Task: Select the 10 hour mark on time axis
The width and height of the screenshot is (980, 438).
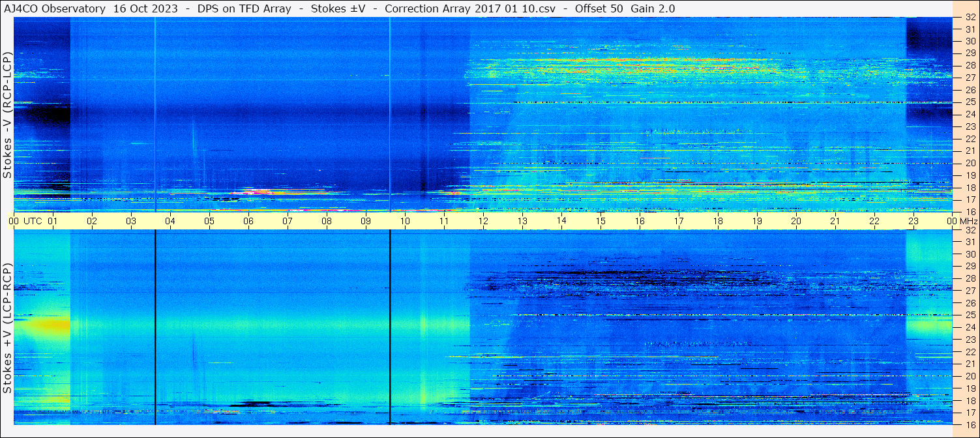Action: pyautogui.click(x=404, y=221)
